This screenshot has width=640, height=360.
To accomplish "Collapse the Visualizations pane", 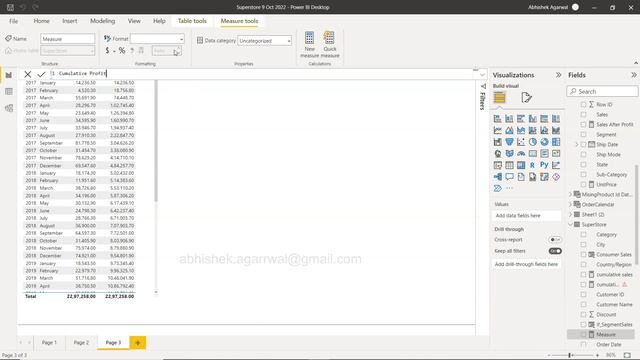I will 558,75.
